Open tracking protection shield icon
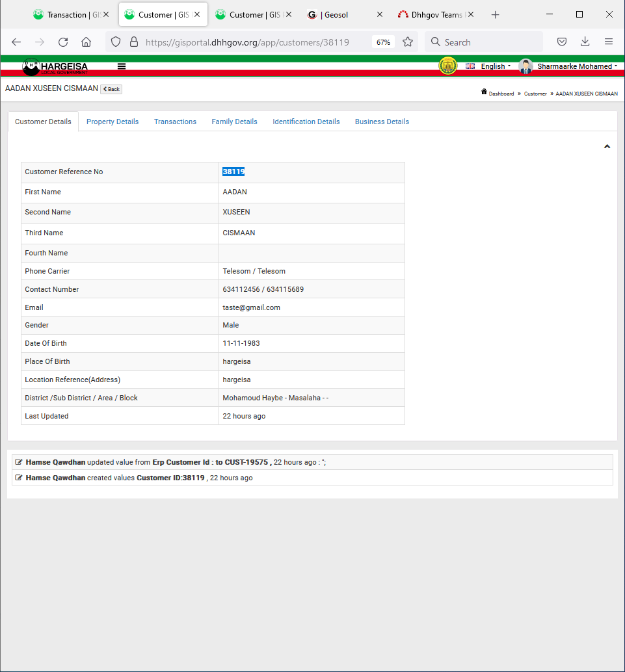 116,42
